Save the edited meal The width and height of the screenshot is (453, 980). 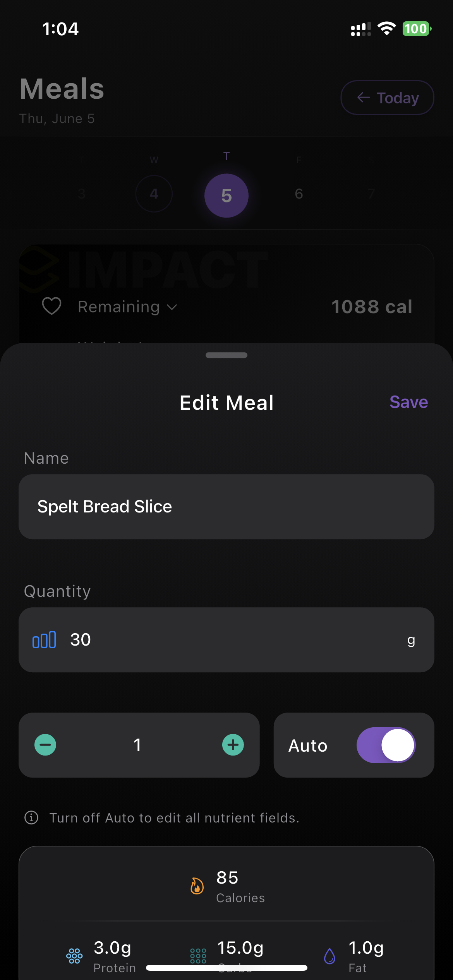pos(408,402)
